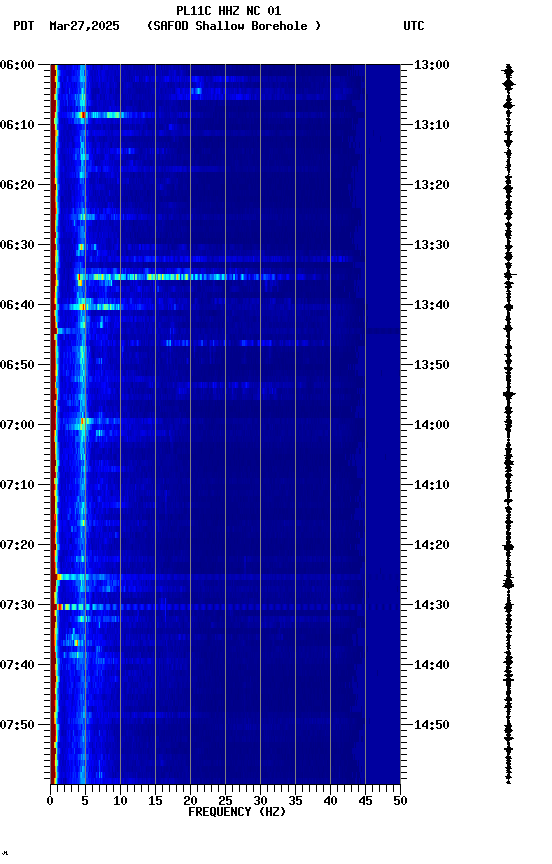Click the 13:00 UTC time label

[x=432, y=65]
